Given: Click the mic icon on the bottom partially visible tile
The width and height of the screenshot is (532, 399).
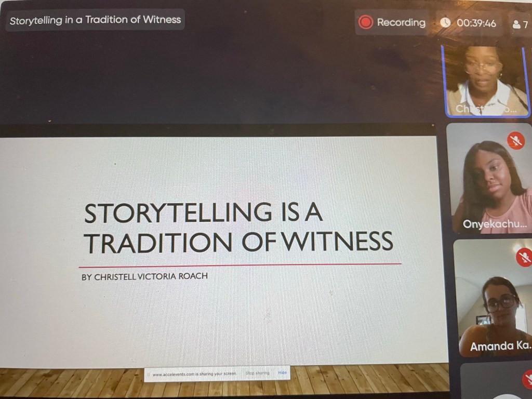Looking at the screenshot, I should (x=527, y=378).
